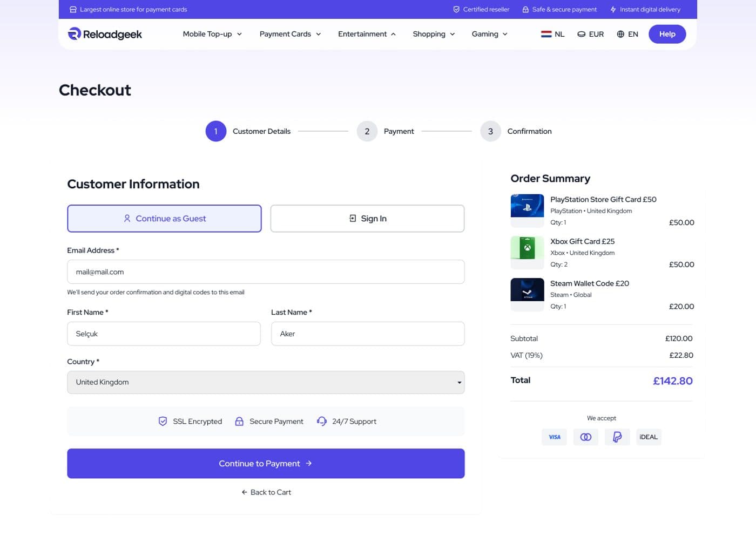The height and width of the screenshot is (543, 756).
Task: Change language via EN selector
Action: [x=627, y=34]
